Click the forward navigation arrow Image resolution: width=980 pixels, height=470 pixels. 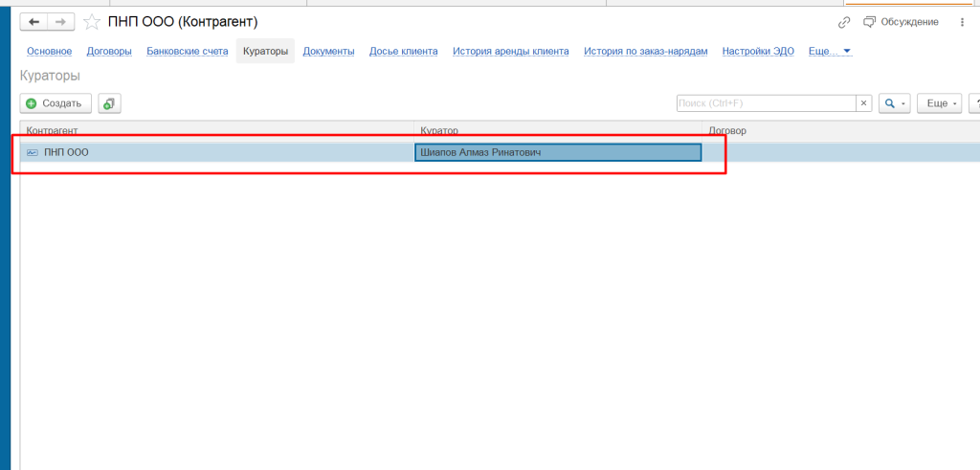tap(60, 23)
